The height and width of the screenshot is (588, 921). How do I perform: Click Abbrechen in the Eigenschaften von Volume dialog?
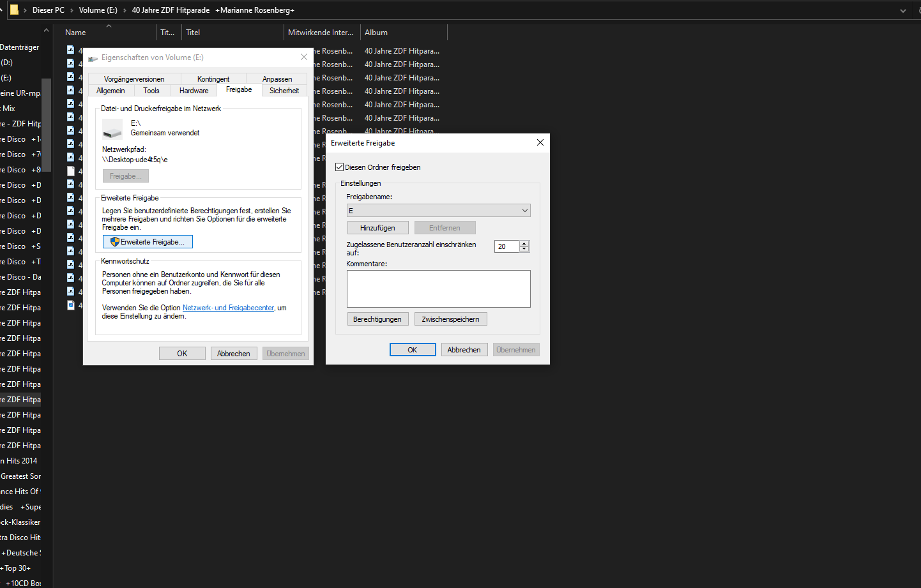[234, 354]
